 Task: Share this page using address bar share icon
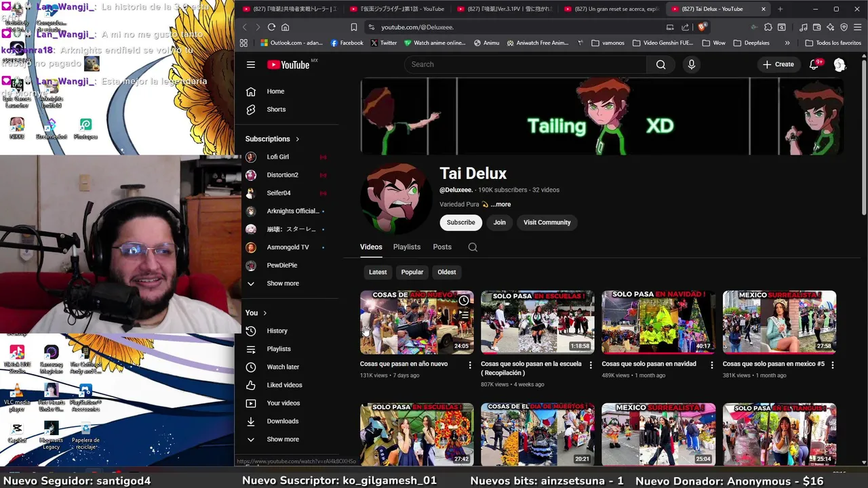tap(685, 27)
